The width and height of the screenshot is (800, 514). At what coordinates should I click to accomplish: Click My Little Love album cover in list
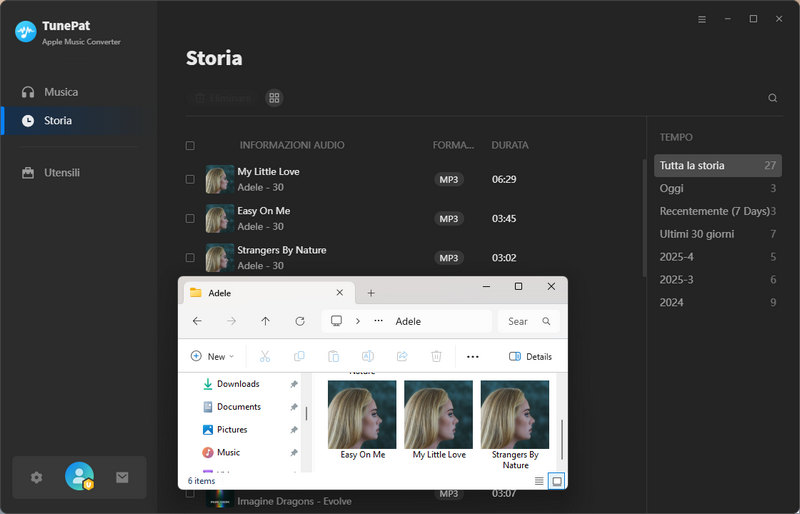tap(219, 179)
